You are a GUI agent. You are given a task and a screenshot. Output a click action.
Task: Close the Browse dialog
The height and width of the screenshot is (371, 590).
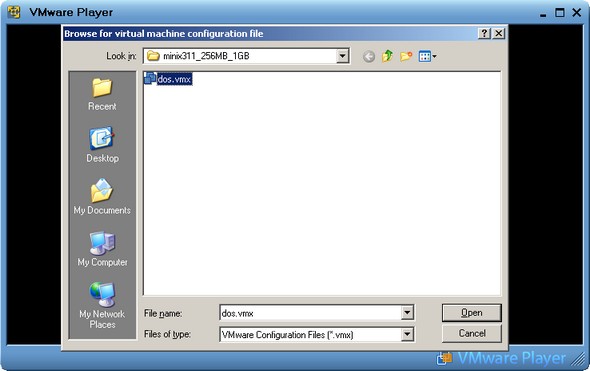click(x=499, y=33)
